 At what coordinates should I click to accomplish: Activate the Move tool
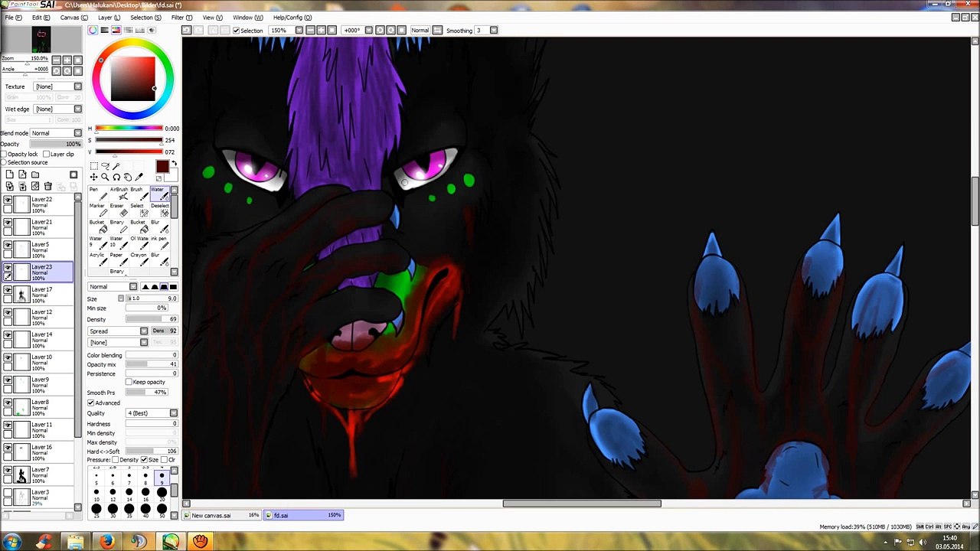[93, 177]
